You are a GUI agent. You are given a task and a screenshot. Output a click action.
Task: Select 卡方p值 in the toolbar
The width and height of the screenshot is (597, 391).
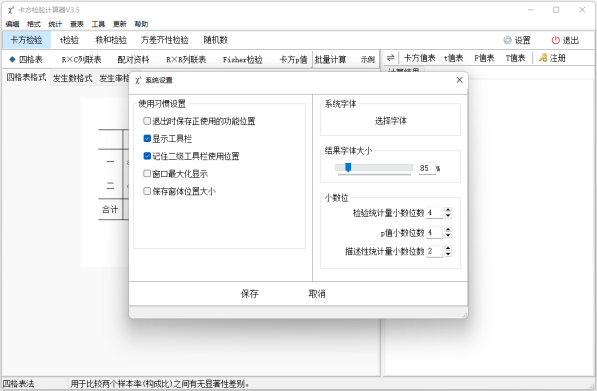293,59
